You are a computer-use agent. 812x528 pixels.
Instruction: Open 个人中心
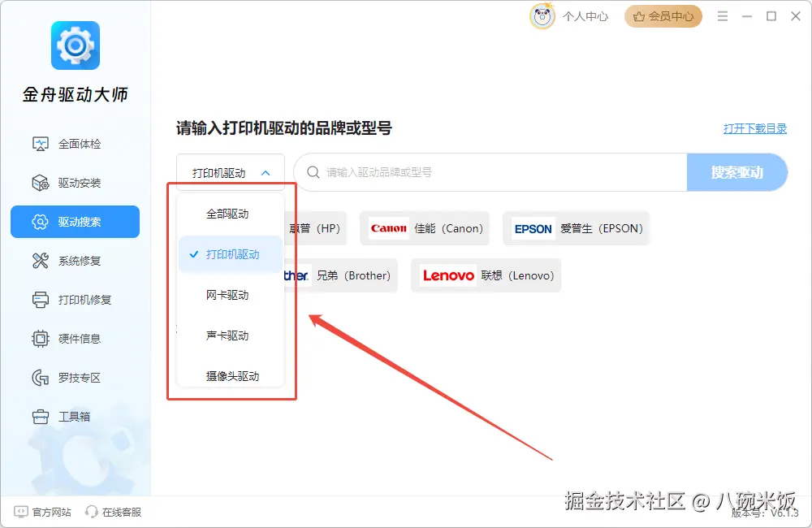click(x=585, y=16)
